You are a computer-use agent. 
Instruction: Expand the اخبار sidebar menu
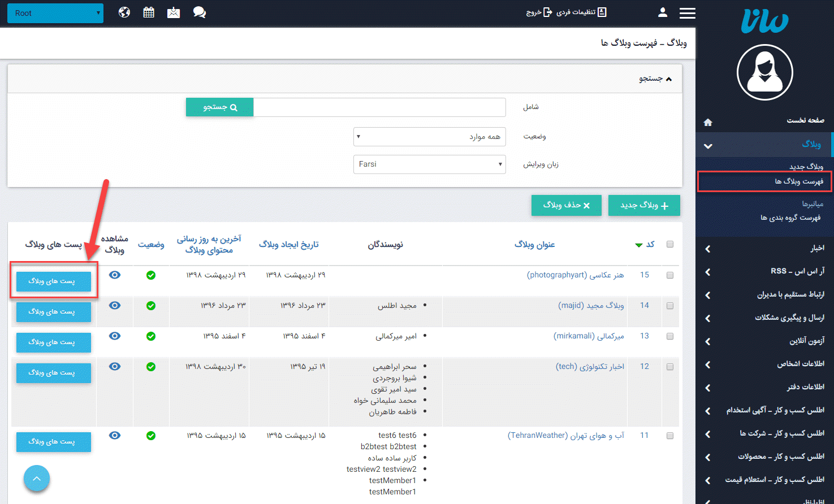click(763, 248)
